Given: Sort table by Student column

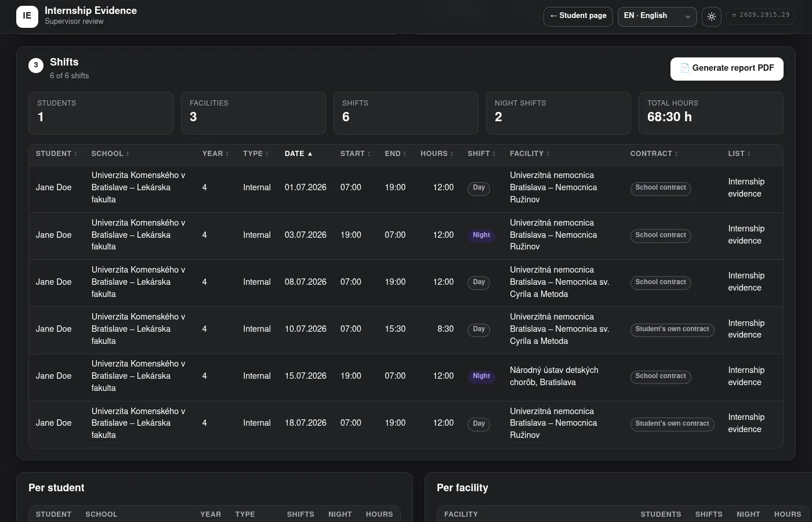Looking at the screenshot, I should click(56, 154).
